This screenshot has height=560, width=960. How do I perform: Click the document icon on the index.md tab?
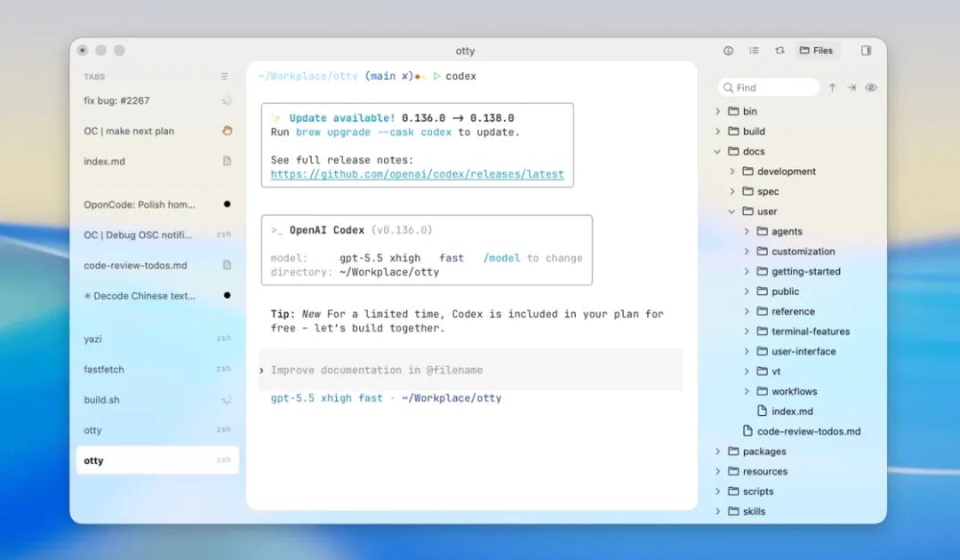(x=228, y=161)
